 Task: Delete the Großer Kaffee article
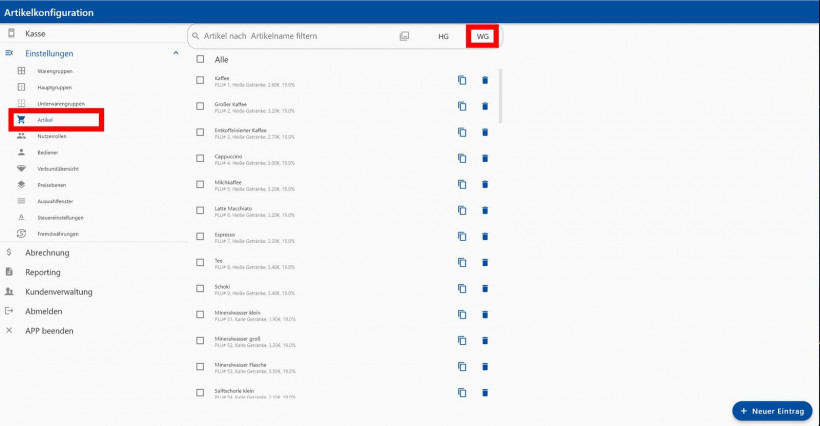(485, 106)
